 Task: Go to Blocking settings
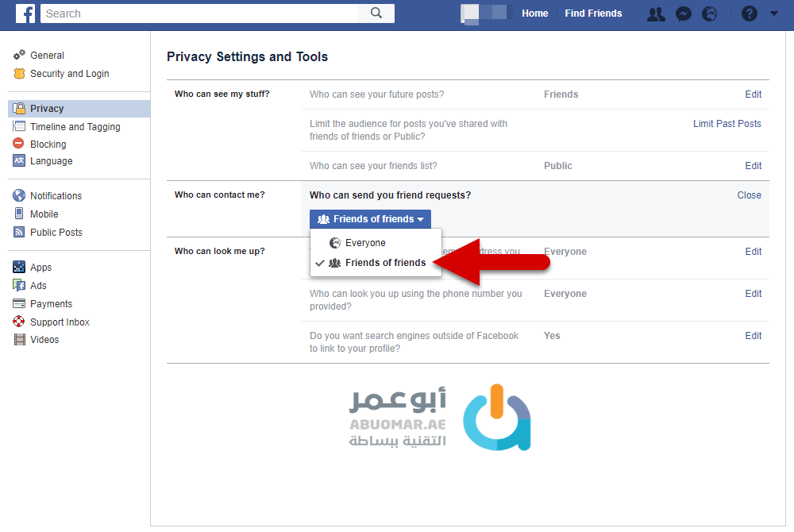(x=48, y=145)
